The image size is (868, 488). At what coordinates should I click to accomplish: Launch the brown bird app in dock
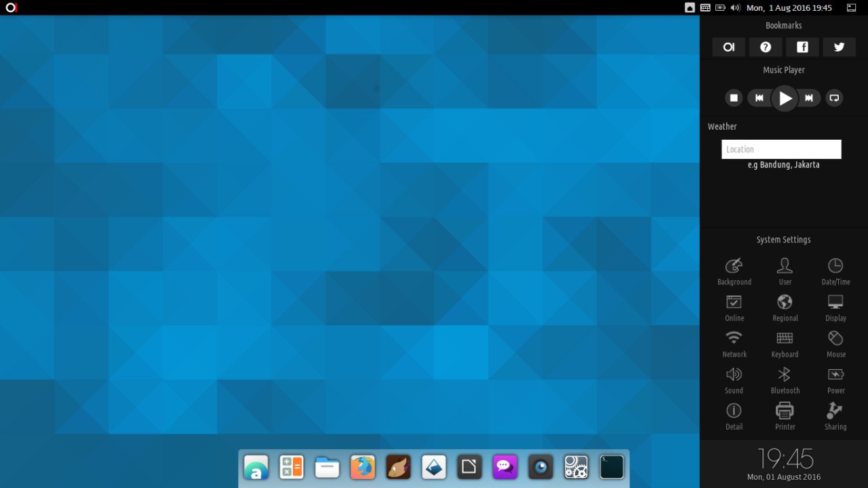(398, 467)
